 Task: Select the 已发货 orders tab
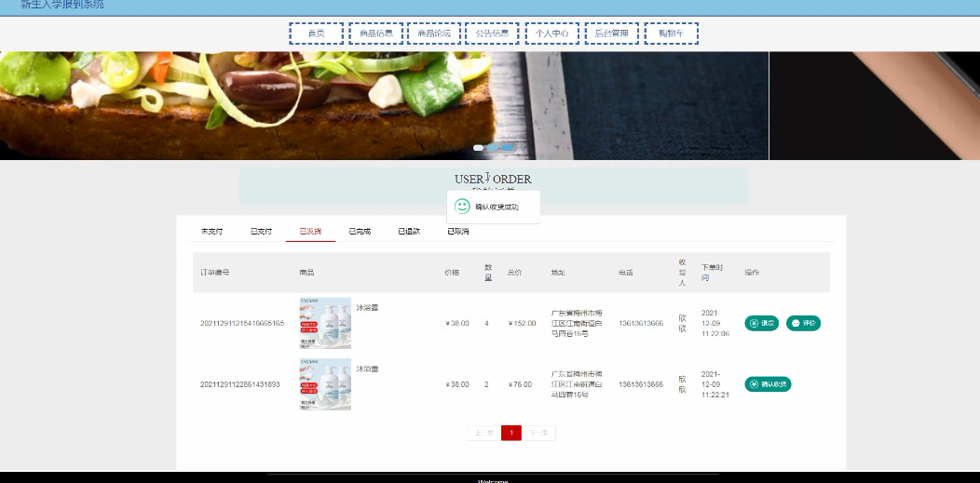point(310,232)
